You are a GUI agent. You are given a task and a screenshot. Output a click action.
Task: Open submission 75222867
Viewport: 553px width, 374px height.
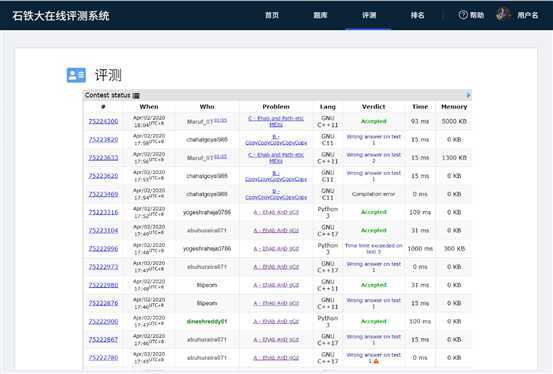[103, 339]
